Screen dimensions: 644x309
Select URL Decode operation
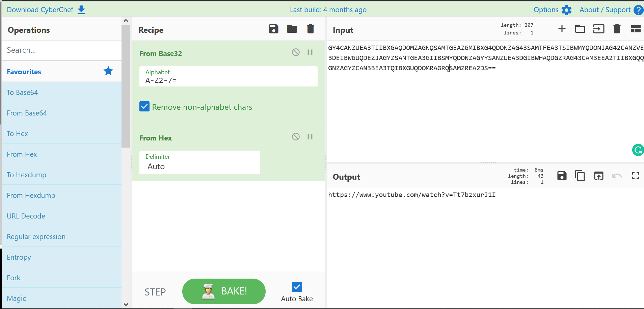tap(61, 216)
